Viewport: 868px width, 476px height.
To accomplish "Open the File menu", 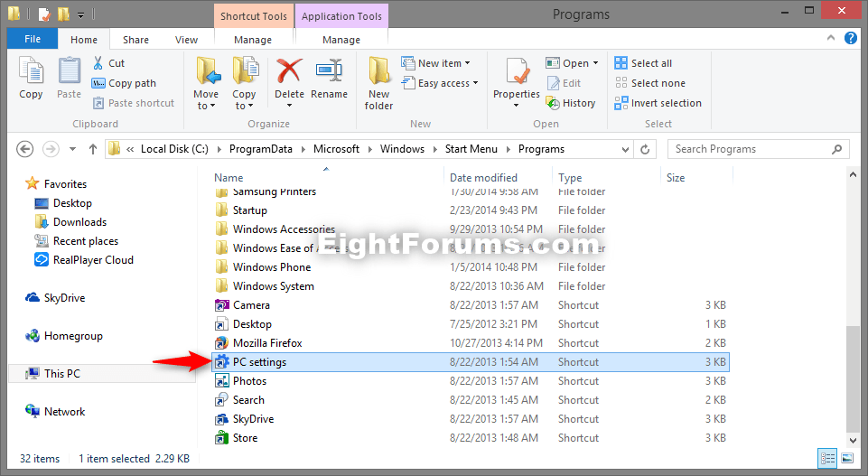I will 33,39.
